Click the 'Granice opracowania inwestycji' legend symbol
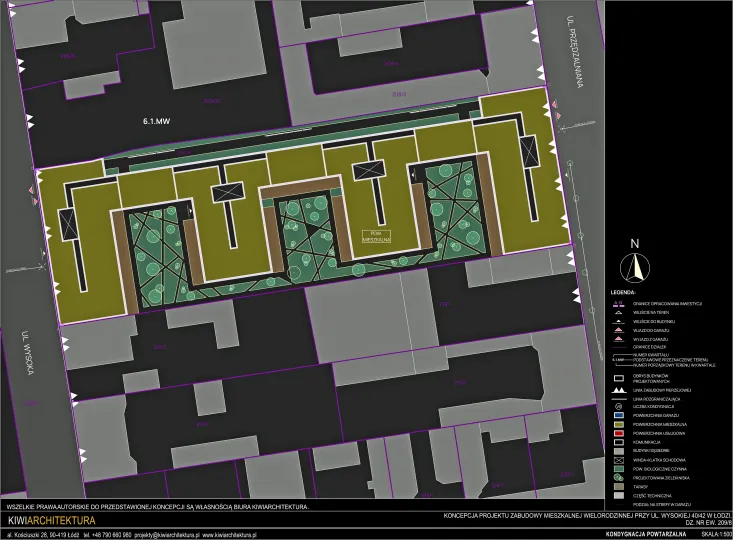This screenshot has height=540, width=733. tap(619, 303)
